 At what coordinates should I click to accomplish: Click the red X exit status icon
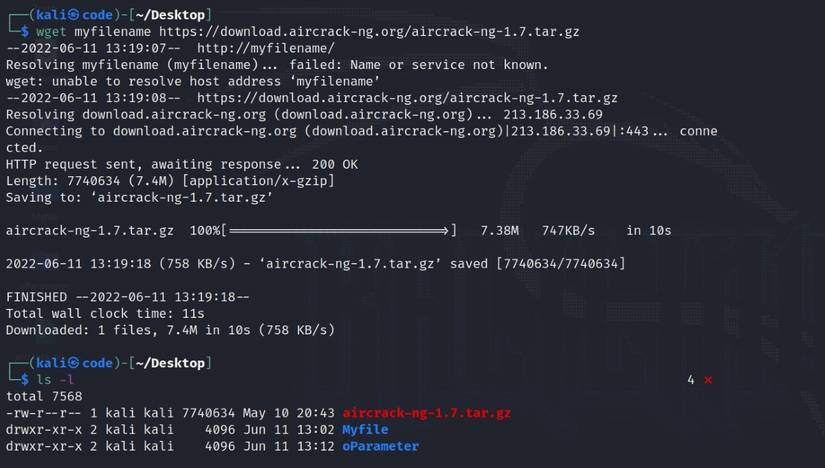pos(708,380)
